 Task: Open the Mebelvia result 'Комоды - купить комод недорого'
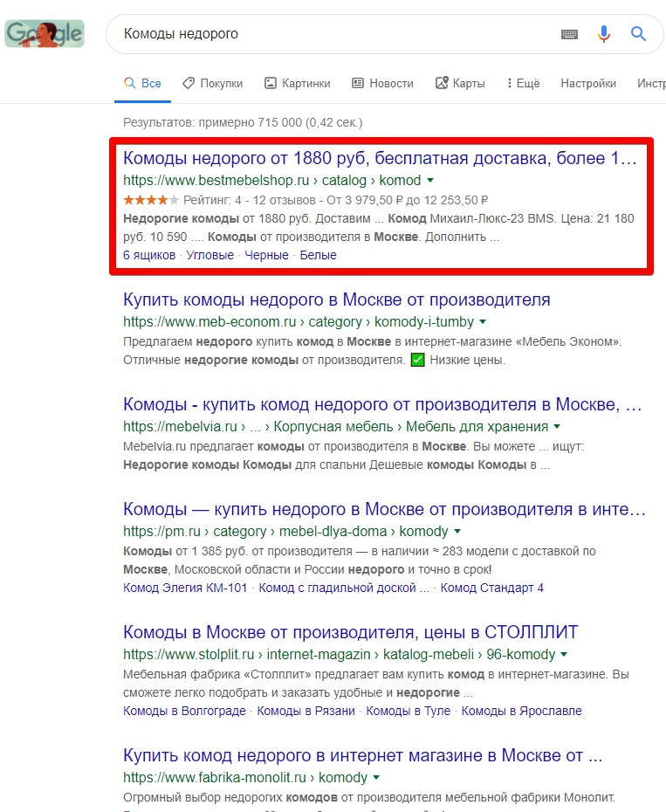[x=382, y=404]
